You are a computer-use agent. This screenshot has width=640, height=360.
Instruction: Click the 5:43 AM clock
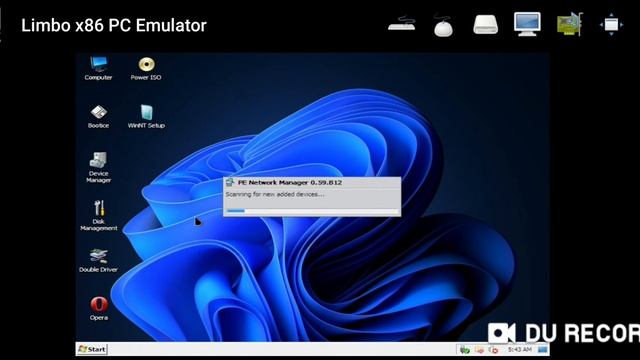[x=519, y=349]
